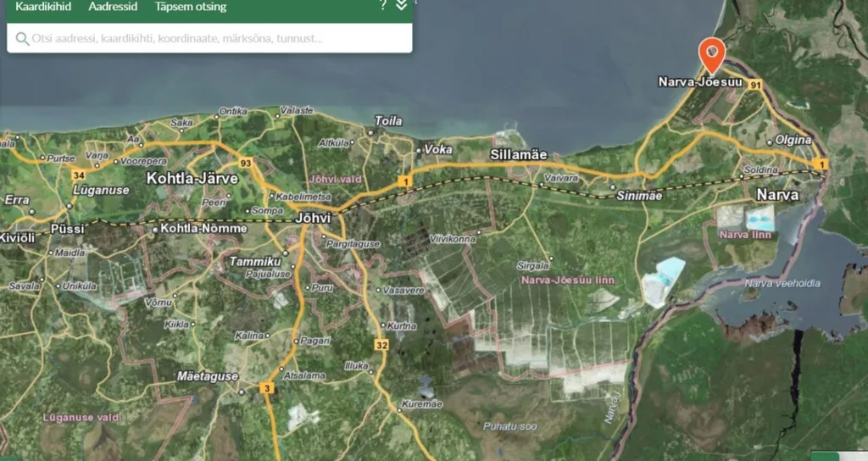Image resolution: width=868 pixels, height=461 pixels.
Task: Click the question mark help icon
Action: (382, 5)
